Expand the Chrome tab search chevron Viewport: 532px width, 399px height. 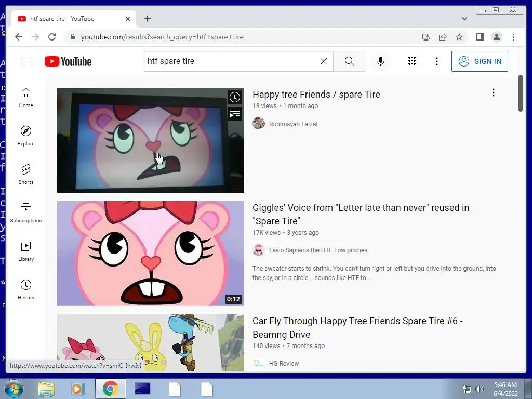(x=464, y=19)
